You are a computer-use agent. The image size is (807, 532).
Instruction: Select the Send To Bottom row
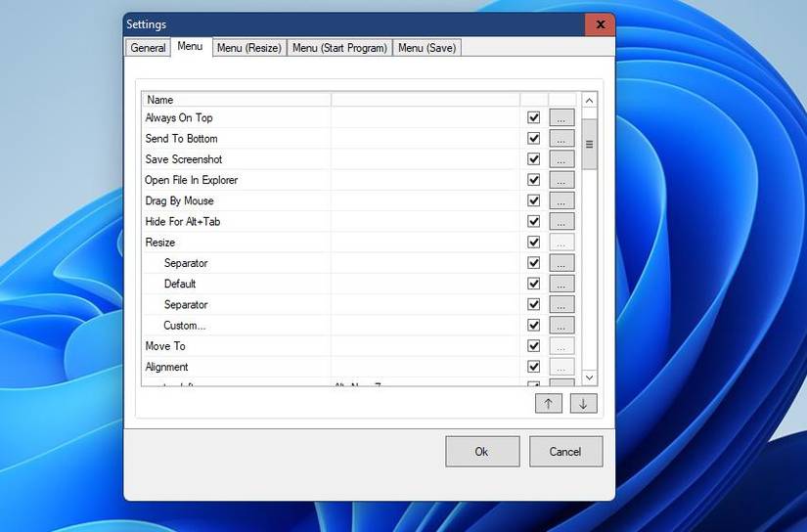[358, 139]
